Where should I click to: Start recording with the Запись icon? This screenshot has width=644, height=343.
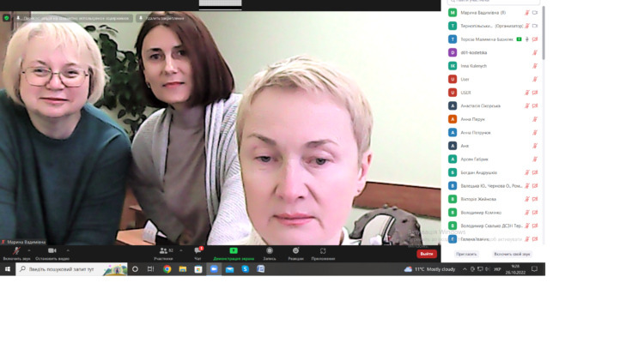270,251
